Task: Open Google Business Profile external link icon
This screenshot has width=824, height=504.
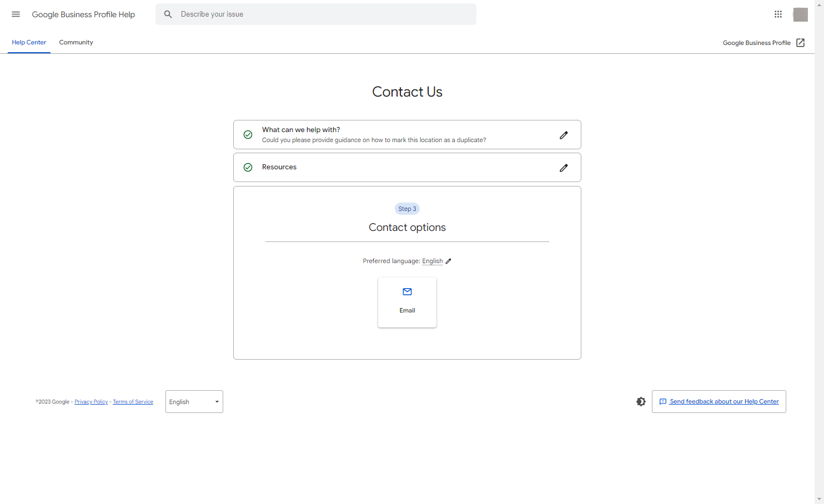Action: click(x=800, y=43)
